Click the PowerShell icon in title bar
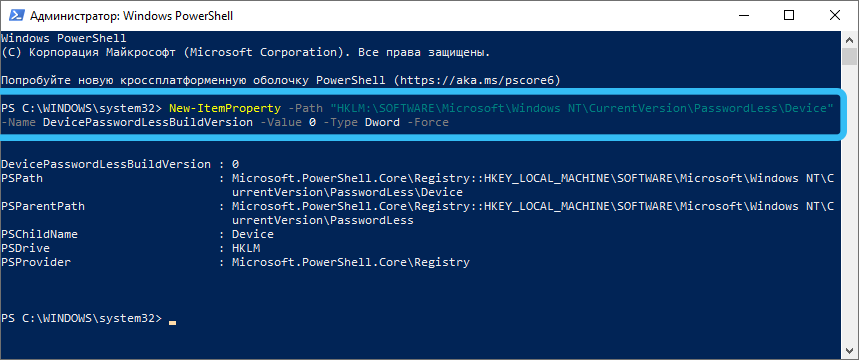859x360 pixels. click(13, 16)
